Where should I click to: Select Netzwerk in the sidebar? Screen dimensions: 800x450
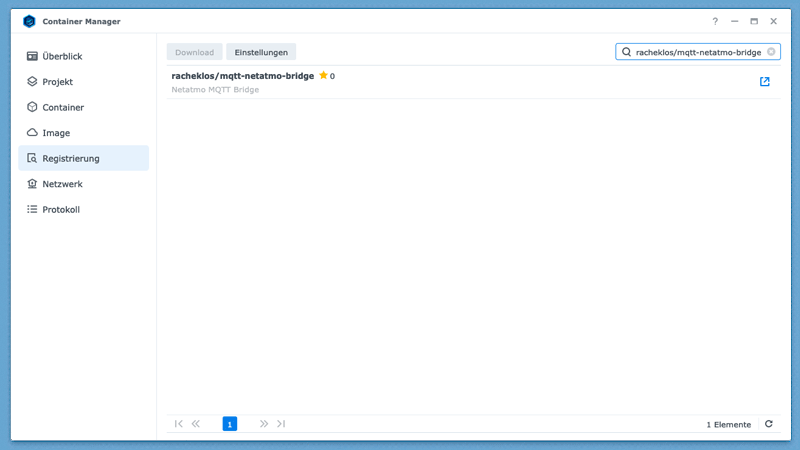pyautogui.click(x=62, y=184)
